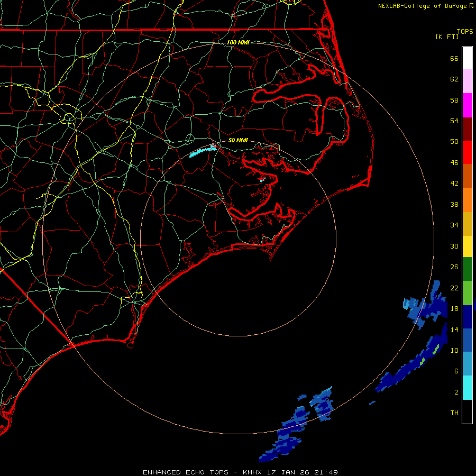Click the bright red 46 kft legend swatch

[467, 152]
